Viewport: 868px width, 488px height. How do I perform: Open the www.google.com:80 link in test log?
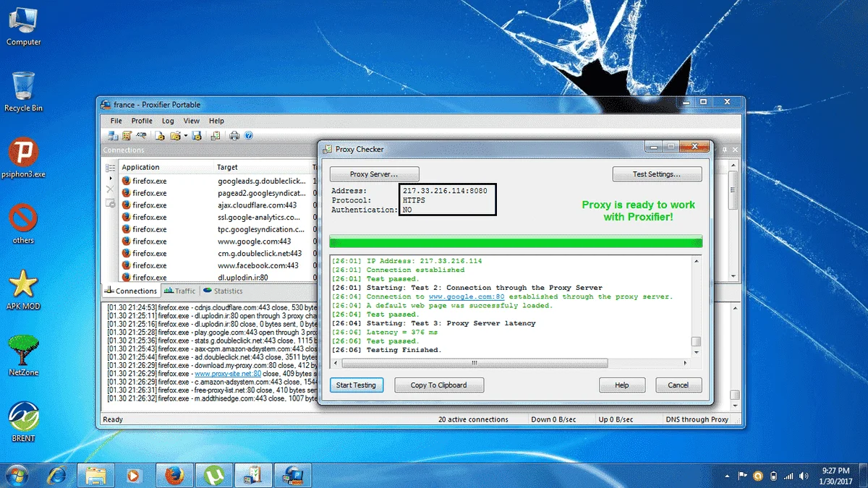click(467, 296)
